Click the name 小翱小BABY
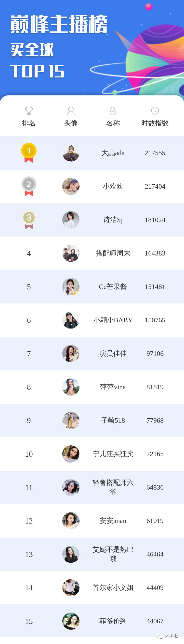184x644 pixels. coord(113,320)
